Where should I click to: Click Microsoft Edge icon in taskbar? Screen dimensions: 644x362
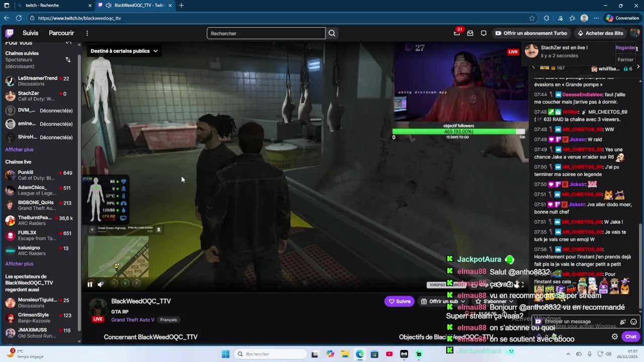(x=360, y=354)
